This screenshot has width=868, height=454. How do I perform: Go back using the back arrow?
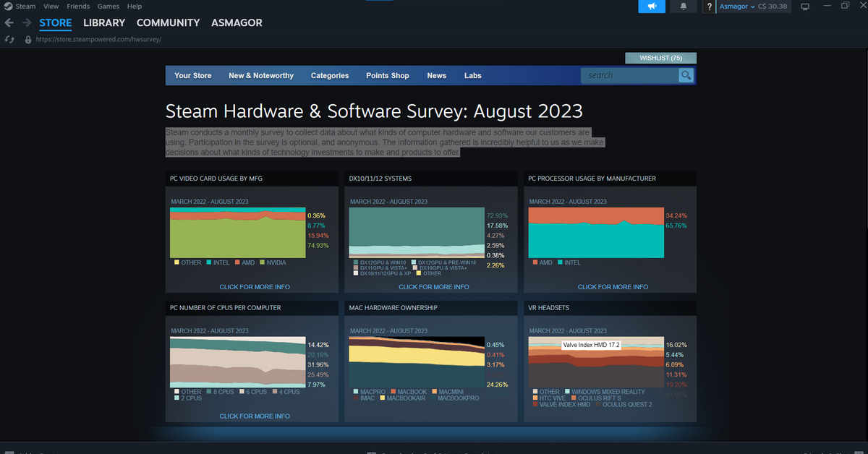(9, 23)
